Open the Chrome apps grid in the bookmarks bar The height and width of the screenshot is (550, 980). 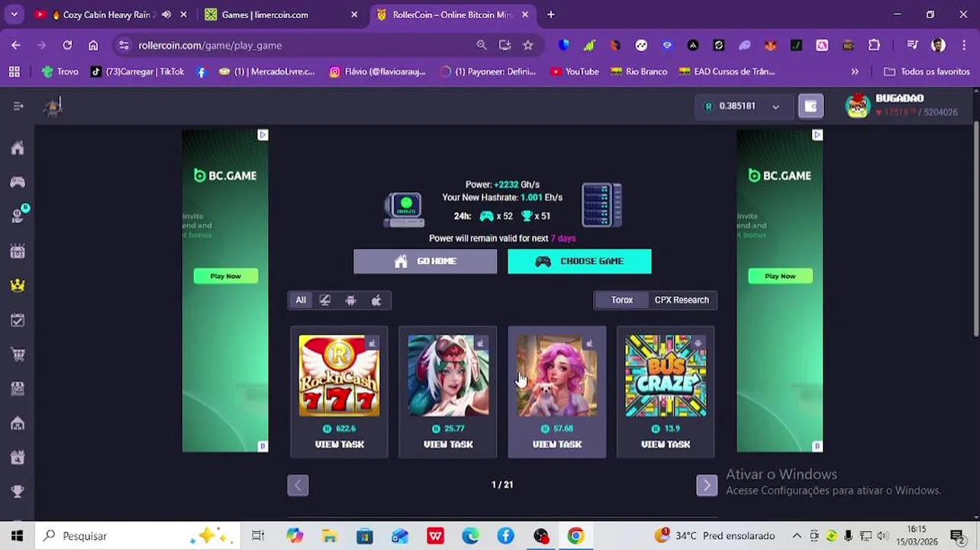(x=14, y=71)
